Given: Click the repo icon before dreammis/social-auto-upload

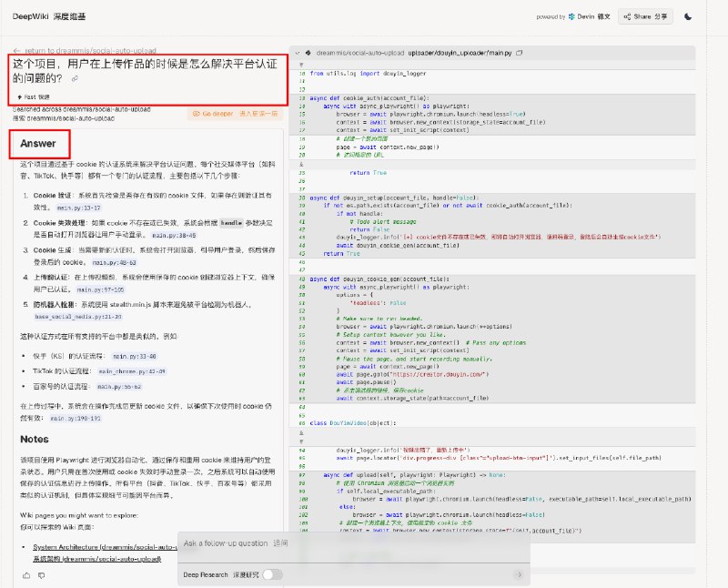Looking at the screenshot, I should (308, 53).
